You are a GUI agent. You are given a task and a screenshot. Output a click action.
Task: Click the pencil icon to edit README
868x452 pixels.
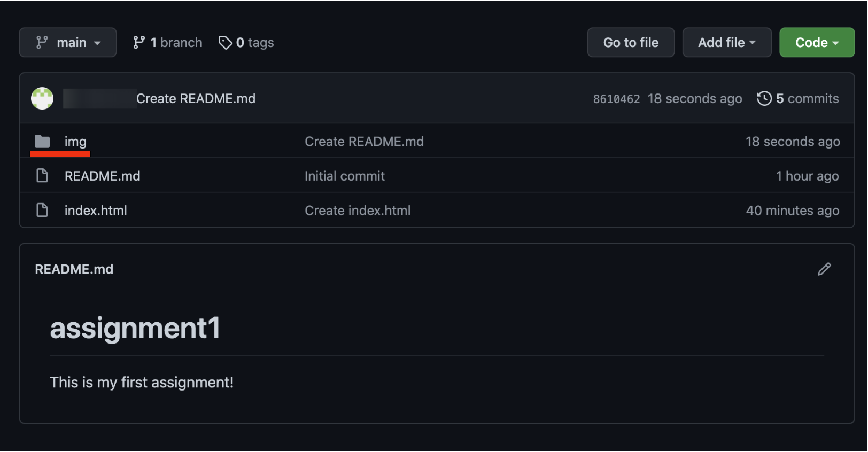coord(824,269)
